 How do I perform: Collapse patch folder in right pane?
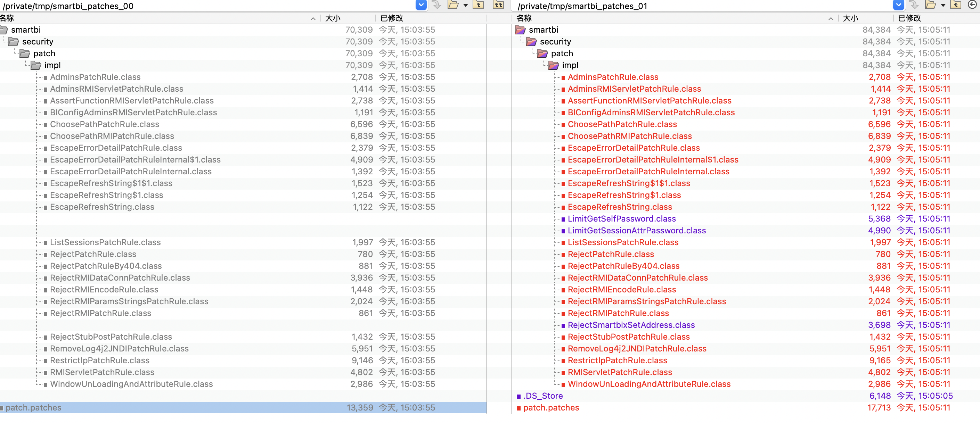(542, 53)
